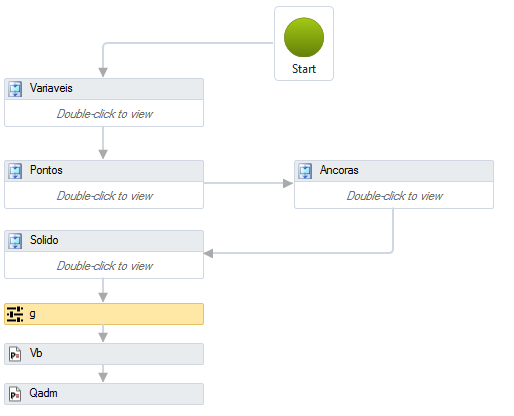Click the assign icon on g activity
The height and width of the screenshot is (416, 514).
pyautogui.click(x=15, y=314)
